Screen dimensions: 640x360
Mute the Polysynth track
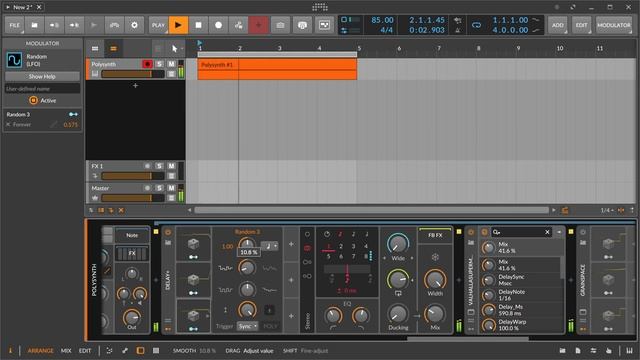coord(171,64)
